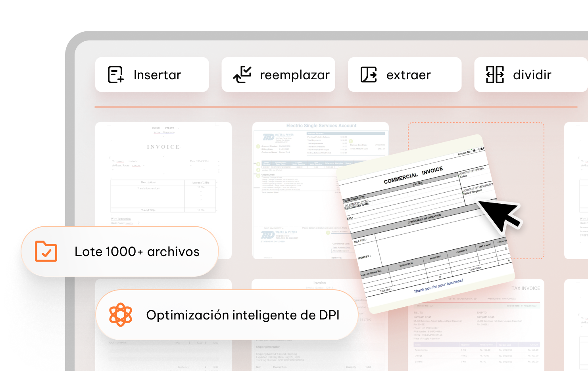Click the orange atom DPI icon
Image resolution: width=588 pixels, height=371 pixels.
pos(121,315)
